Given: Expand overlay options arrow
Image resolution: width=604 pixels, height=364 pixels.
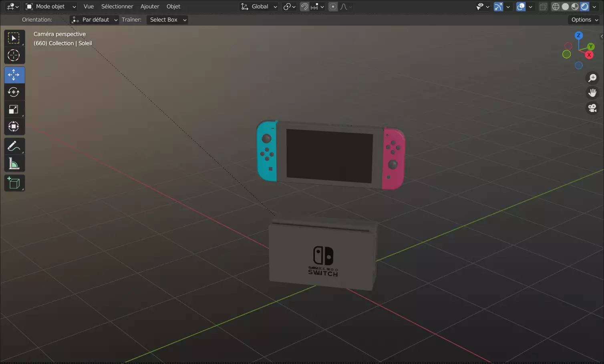Looking at the screenshot, I should [530, 7].
